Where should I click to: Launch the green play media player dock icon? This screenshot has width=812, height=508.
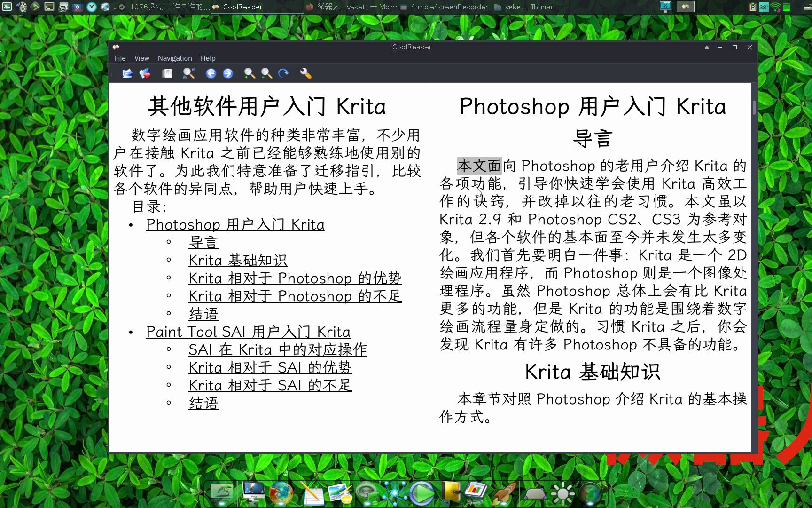422,493
